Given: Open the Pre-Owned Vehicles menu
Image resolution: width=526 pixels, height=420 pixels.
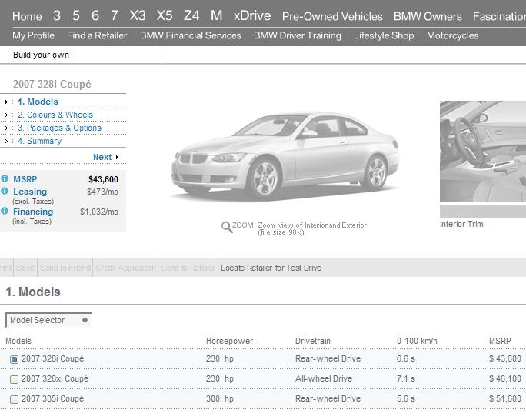Looking at the screenshot, I should tap(332, 16).
